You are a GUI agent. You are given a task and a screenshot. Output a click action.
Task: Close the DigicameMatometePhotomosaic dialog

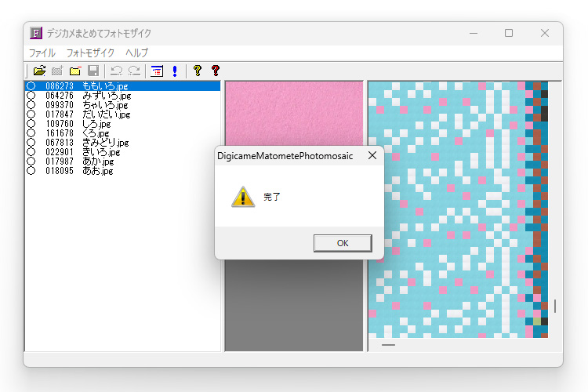(372, 156)
